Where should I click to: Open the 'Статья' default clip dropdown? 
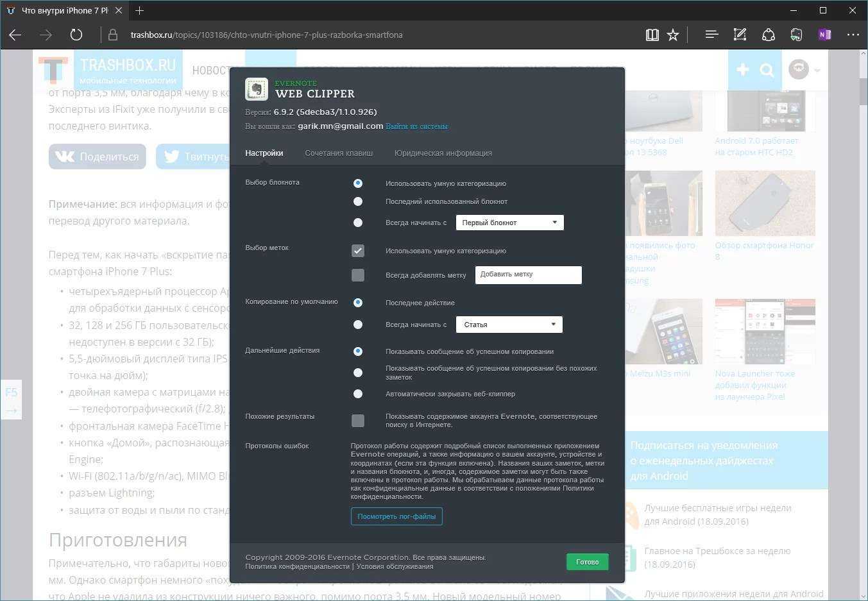click(509, 325)
